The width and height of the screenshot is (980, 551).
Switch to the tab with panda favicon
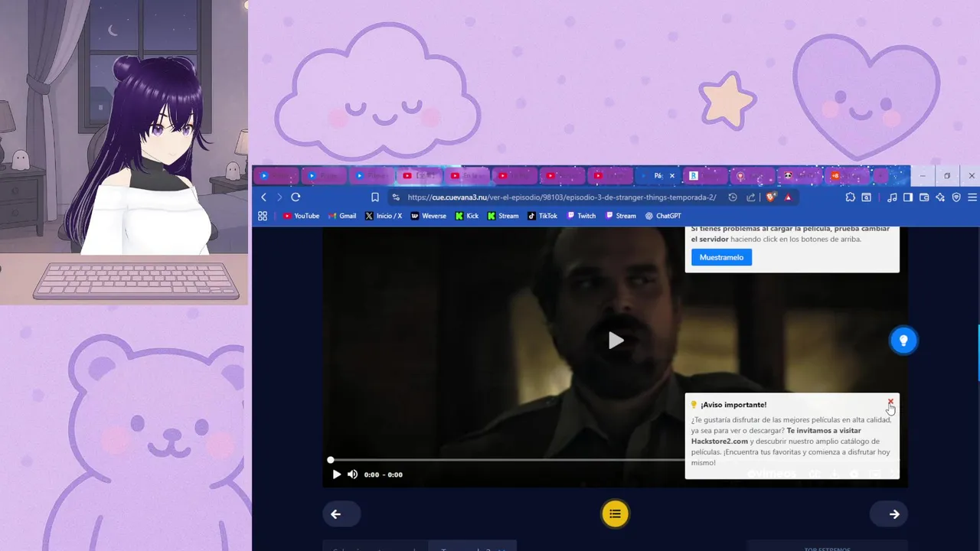pyautogui.click(x=799, y=176)
